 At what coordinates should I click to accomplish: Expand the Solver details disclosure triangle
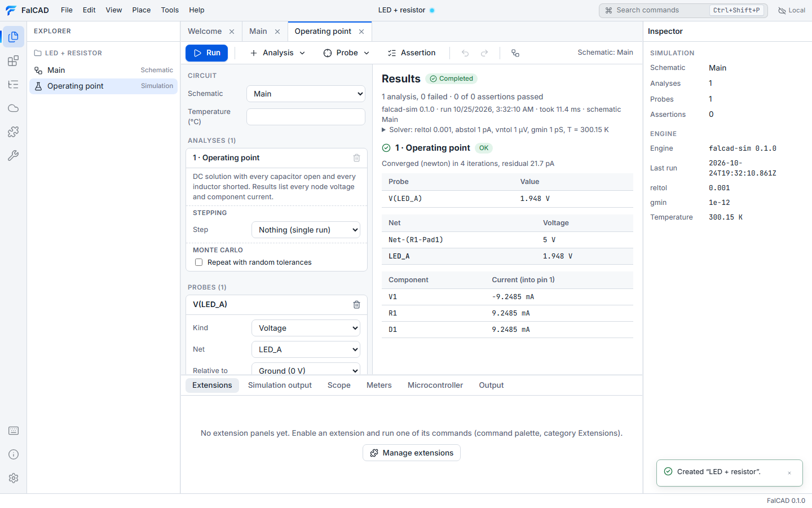[384, 130]
